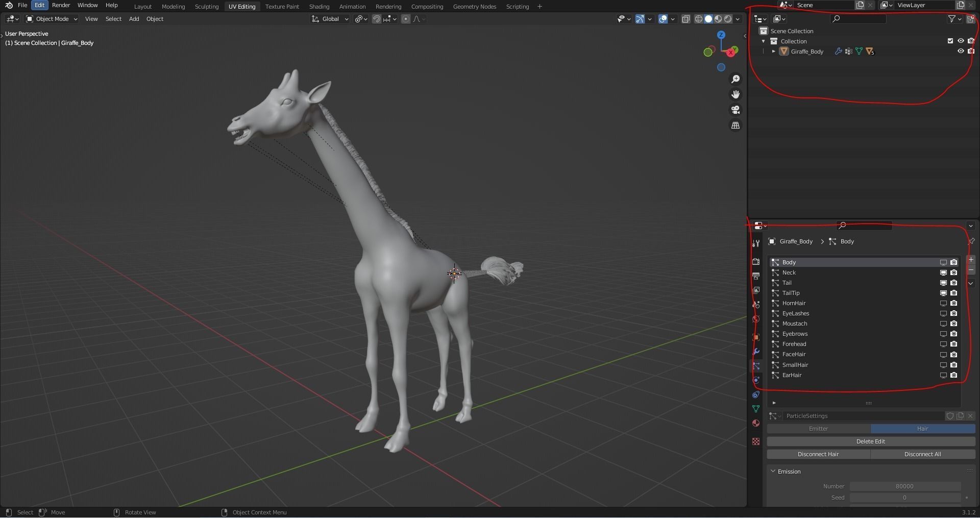Screen dimensions: 980x518
Task: Toggle snapping magnet icon
Action: pyautogui.click(x=376, y=19)
